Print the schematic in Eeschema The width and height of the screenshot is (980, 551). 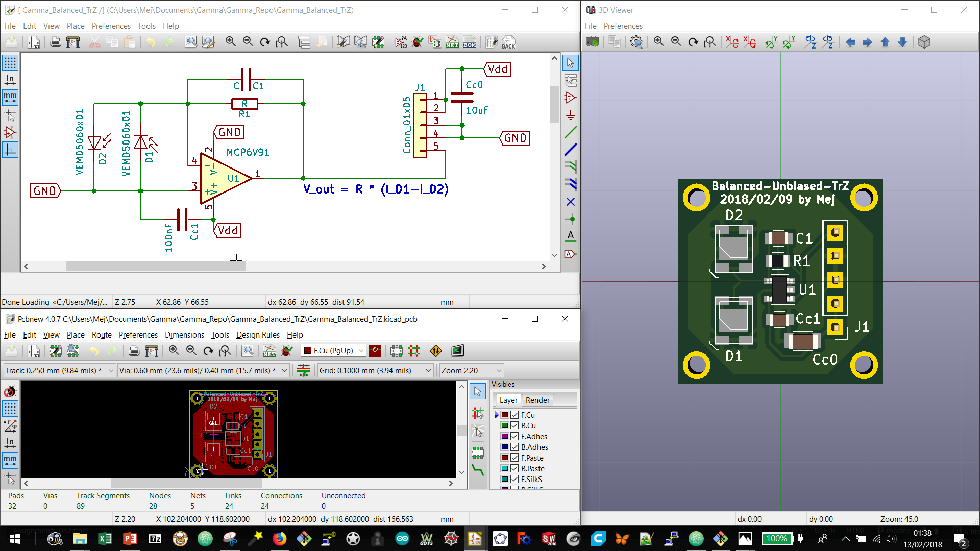[x=56, y=42]
